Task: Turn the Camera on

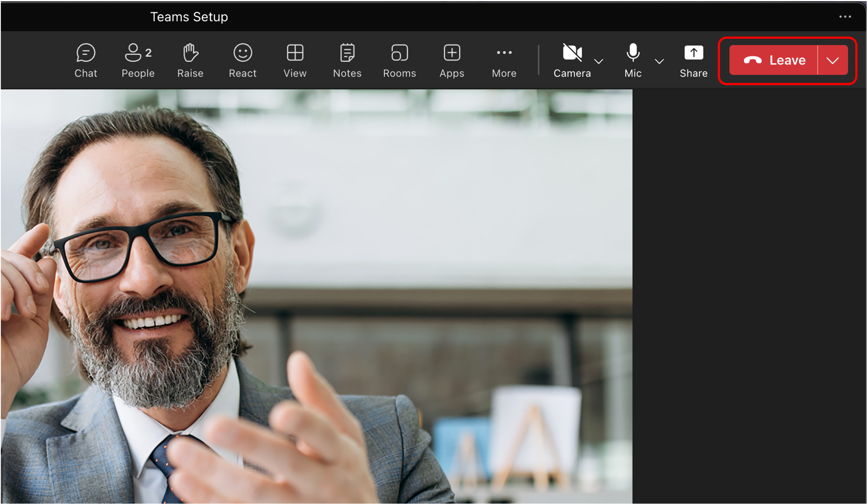Action: pyautogui.click(x=572, y=60)
